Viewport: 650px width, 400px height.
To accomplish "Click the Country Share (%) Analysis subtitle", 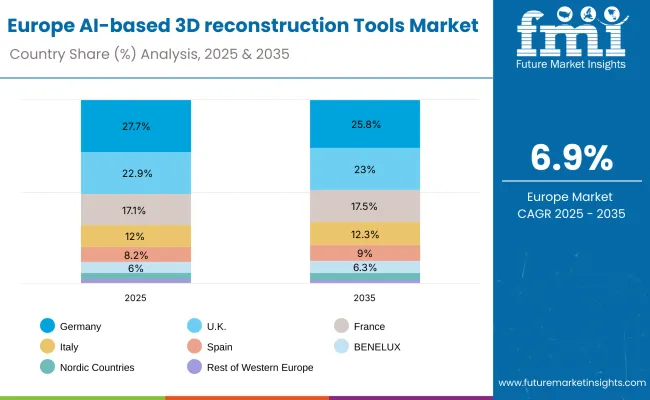I will 149,54.
